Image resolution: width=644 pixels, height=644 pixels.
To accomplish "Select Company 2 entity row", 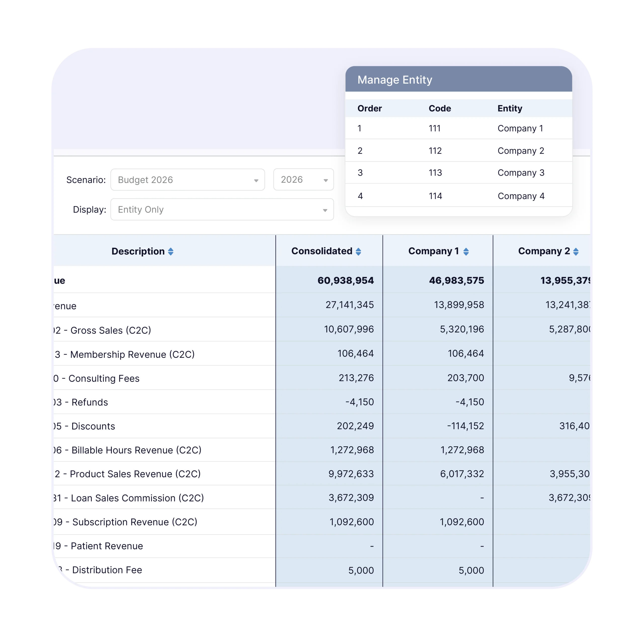I will click(x=520, y=151).
